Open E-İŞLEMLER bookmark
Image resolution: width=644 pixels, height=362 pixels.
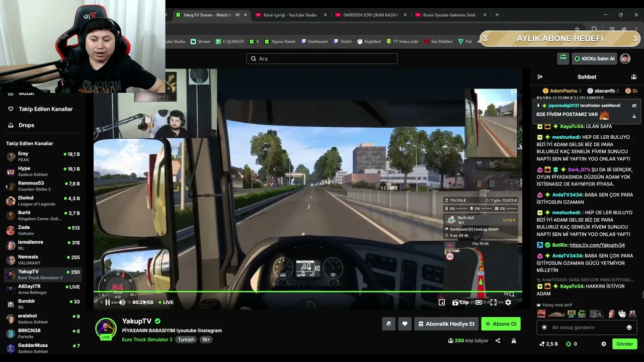pyautogui.click(x=229, y=41)
